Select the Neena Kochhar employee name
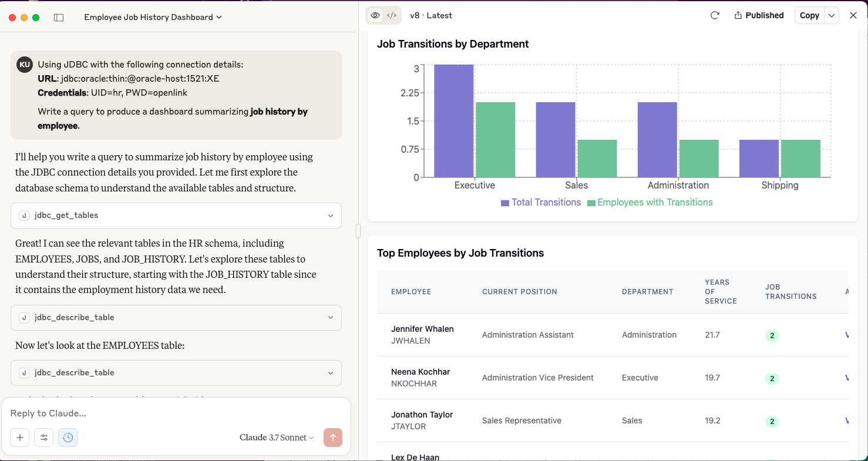The image size is (868, 461). (420, 372)
